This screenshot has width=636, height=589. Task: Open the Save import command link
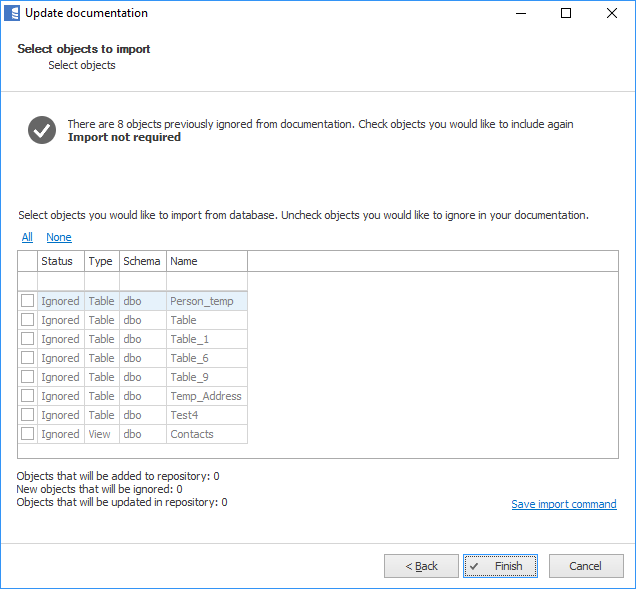[x=563, y=504]
